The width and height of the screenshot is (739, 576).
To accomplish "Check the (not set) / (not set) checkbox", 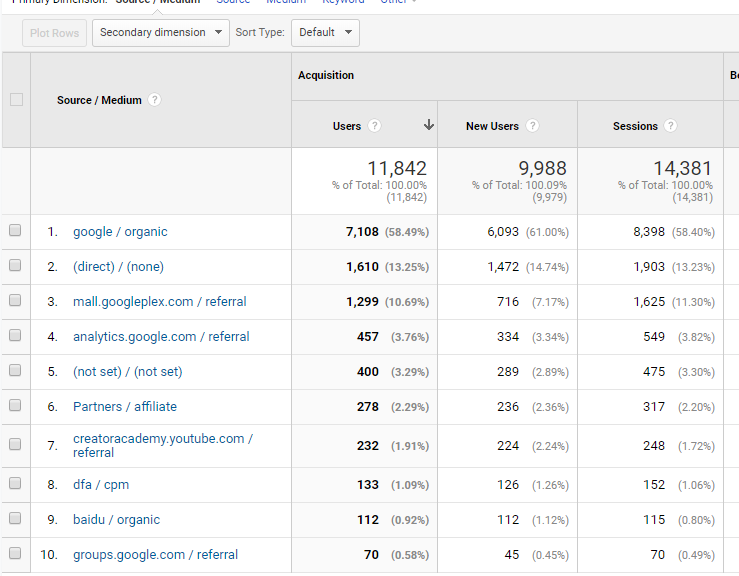I will tap(15, 370).
